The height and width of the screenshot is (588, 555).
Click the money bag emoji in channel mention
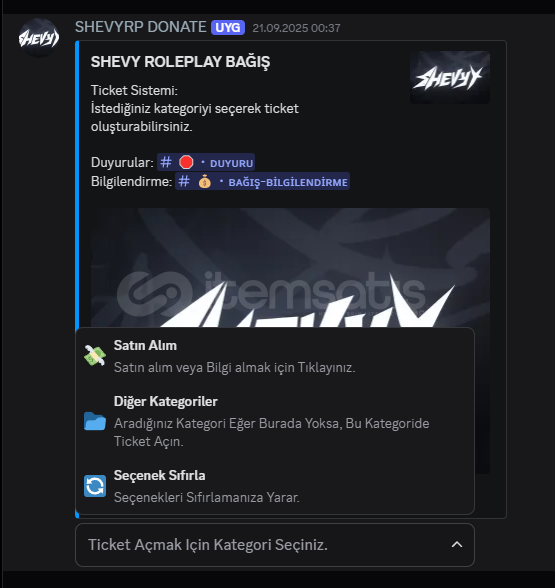pyautogui.click(x=205, y=182)
